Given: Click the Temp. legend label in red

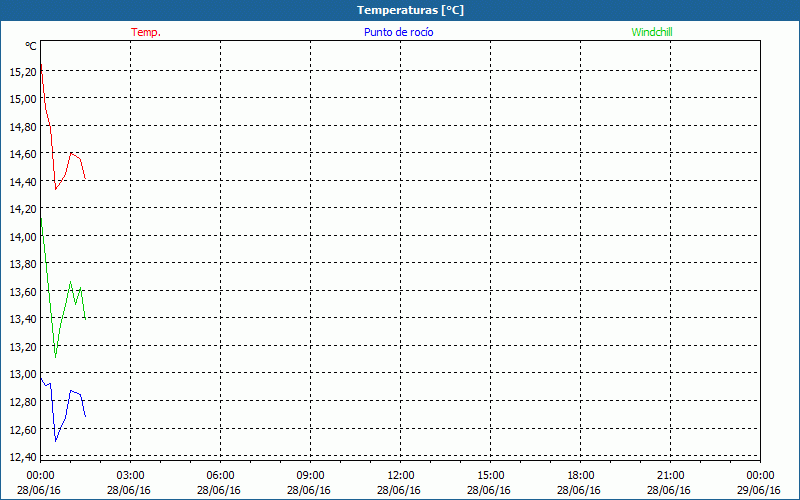Looking at the screenshot, I should click(x=146, y=32).
